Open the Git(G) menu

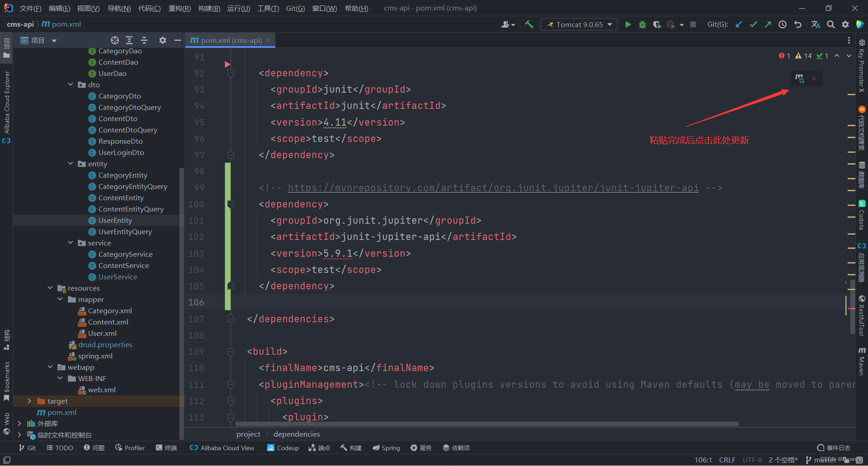click(x=295, y=9)
